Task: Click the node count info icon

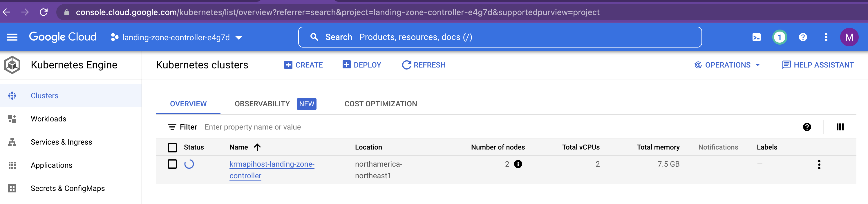Action: click(x=518, y=164)
